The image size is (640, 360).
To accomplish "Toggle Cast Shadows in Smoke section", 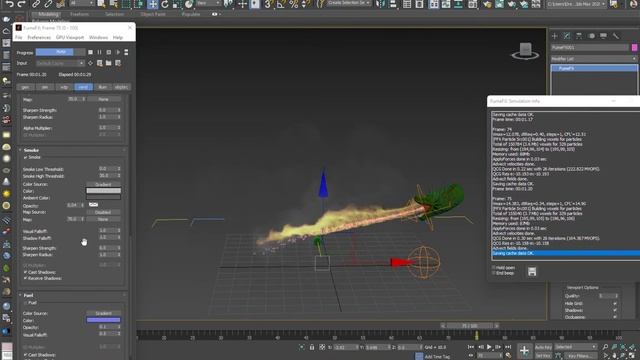I will coord(25,272).
